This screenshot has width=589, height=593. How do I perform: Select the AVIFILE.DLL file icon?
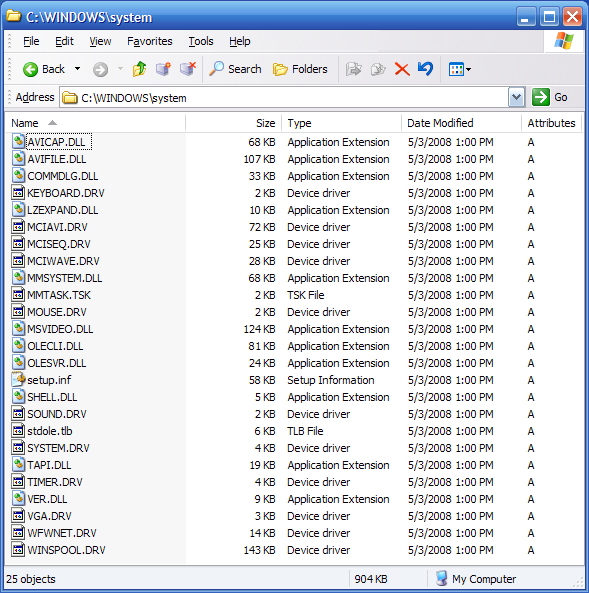[18, 159]
